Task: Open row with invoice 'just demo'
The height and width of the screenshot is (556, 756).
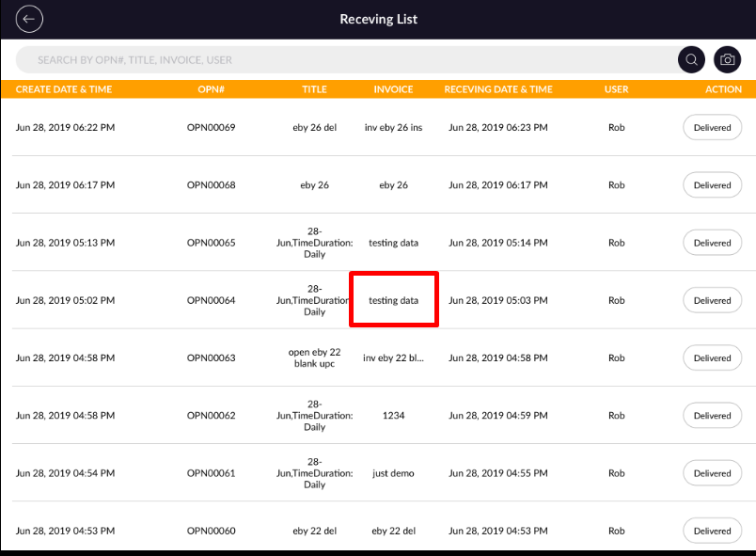Action: coord(393,473)
